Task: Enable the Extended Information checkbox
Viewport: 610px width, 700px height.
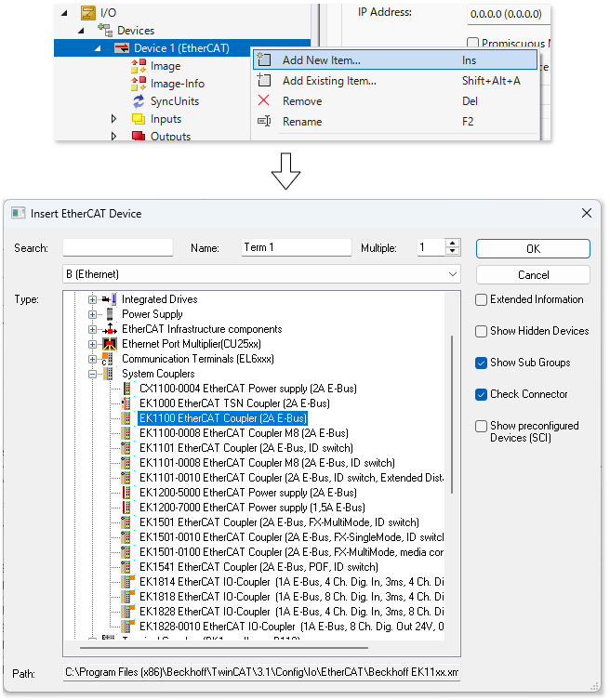Action: [482, 300]
